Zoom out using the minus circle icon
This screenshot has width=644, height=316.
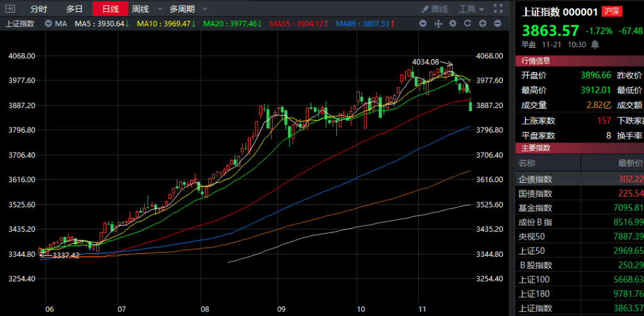pyautogui.click(x=497, y=24)
